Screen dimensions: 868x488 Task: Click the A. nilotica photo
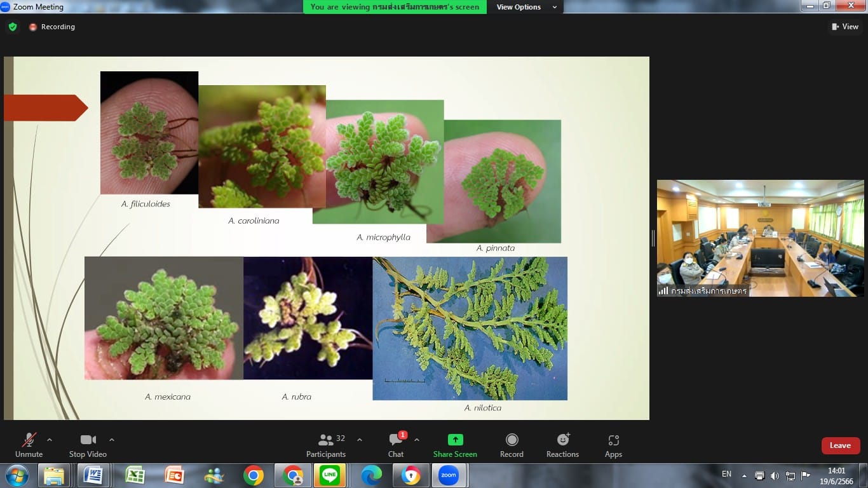470,328
